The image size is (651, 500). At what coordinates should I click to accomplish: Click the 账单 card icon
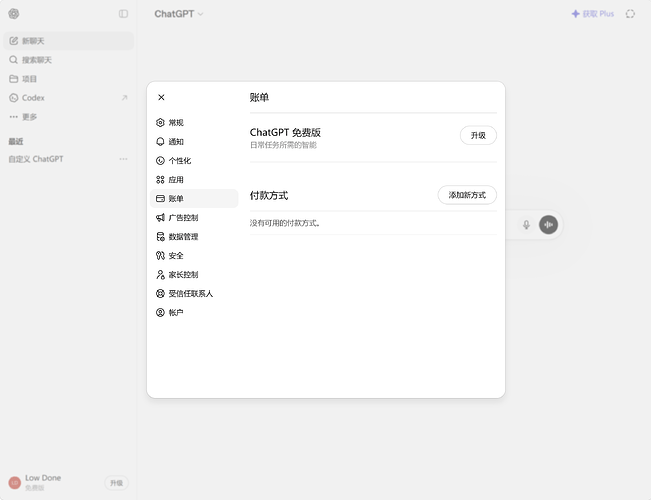click(160, 199)
